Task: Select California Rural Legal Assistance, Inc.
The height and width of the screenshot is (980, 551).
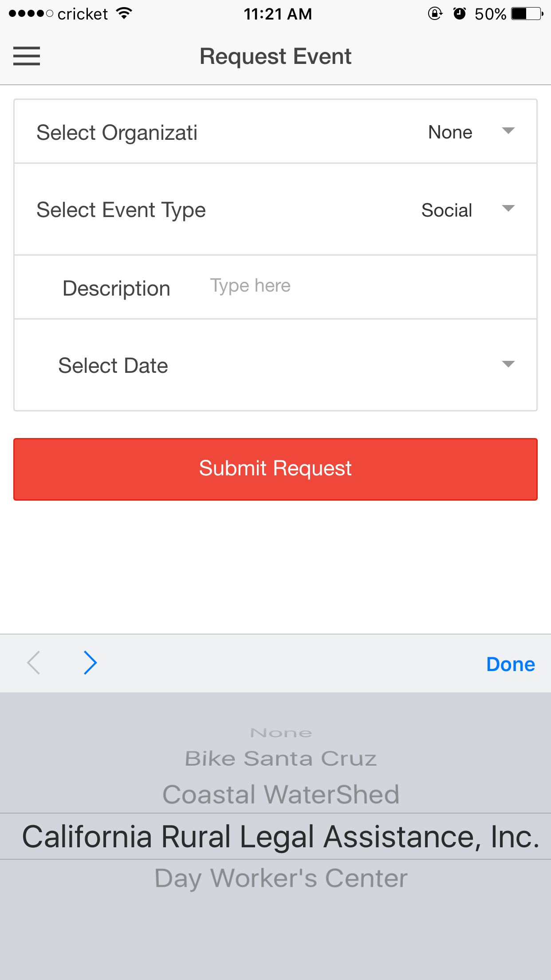Action: [x=281, y=837]
